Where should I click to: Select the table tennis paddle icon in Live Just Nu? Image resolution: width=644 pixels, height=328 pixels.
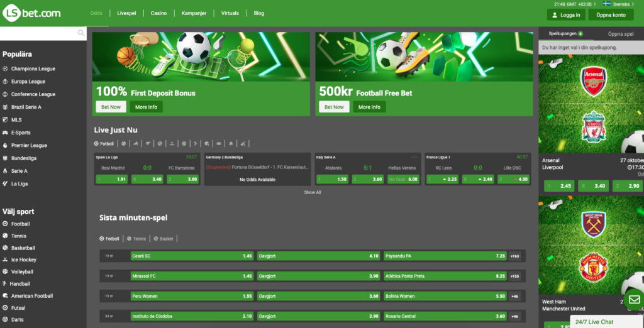click(231, 144)
